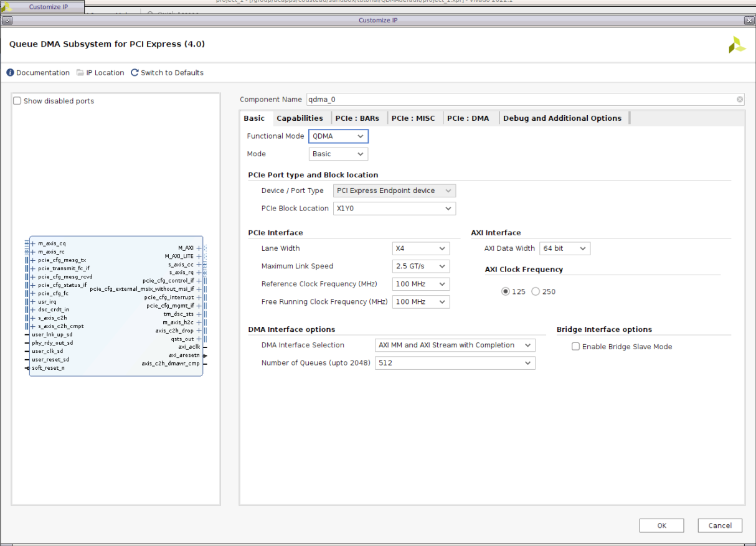Open the Documentation info icon
Image resolution: width=756 pixels, height=546 pixels.
point(9,72)
